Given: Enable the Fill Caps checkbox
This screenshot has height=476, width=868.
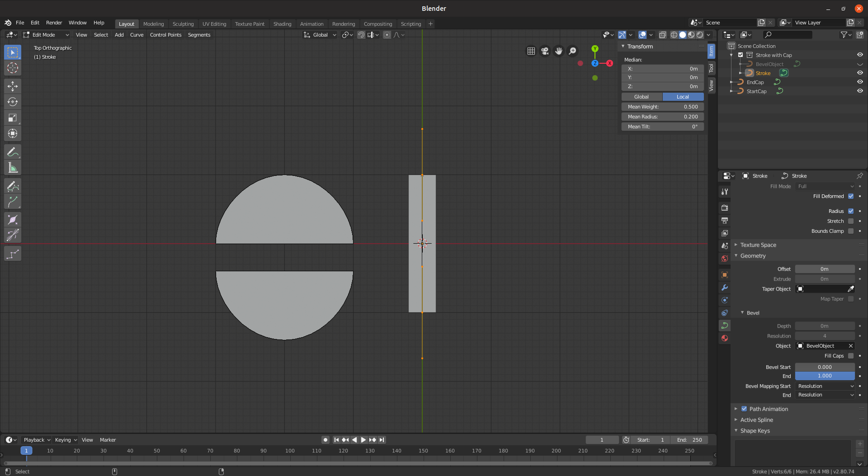Looking at the screenshot, I should tap(851, 356).
